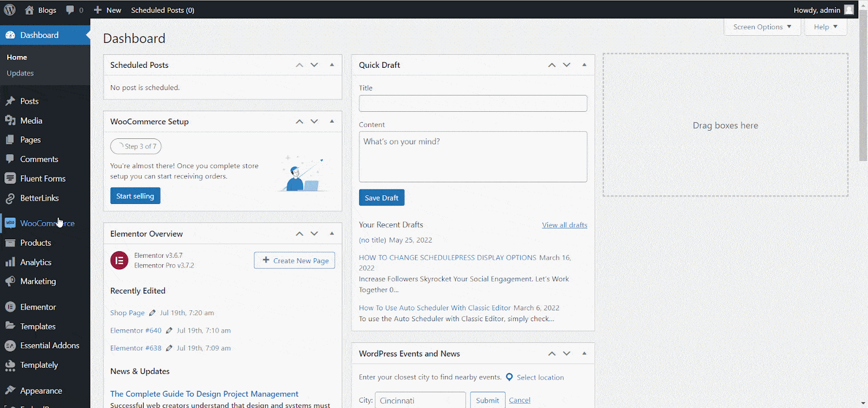Click the Posts pin icon
Viewport: 868px width, 408px height.
tap(10, 101)
